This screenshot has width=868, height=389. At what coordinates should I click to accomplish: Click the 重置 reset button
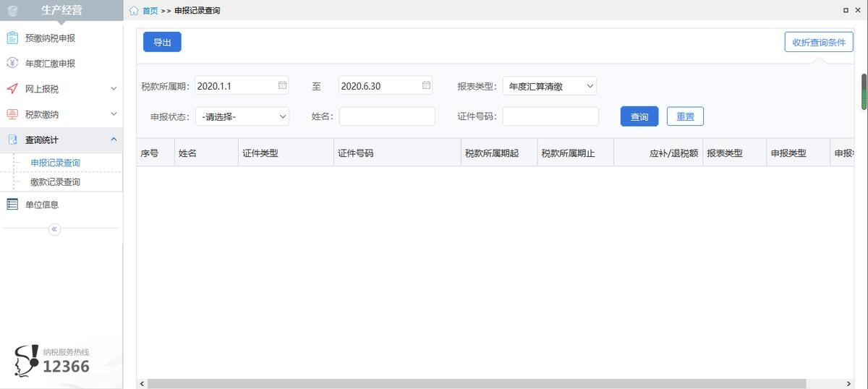tap(685, 116)
